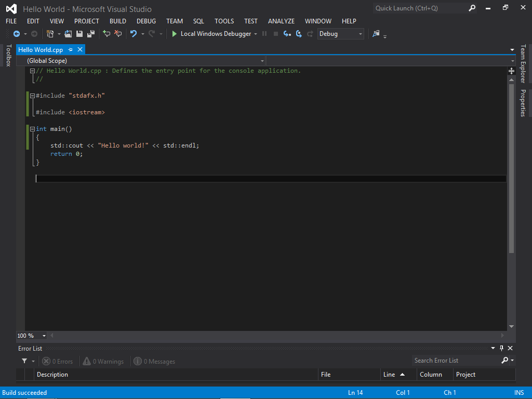532x399 pixels.
Task: Comment out selected lines icon
Action: (x=107, y=34)
